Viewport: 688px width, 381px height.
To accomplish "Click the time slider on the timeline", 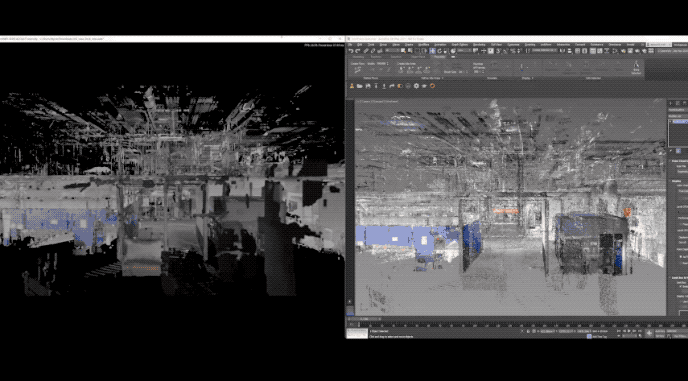I will tap(365, 319).
